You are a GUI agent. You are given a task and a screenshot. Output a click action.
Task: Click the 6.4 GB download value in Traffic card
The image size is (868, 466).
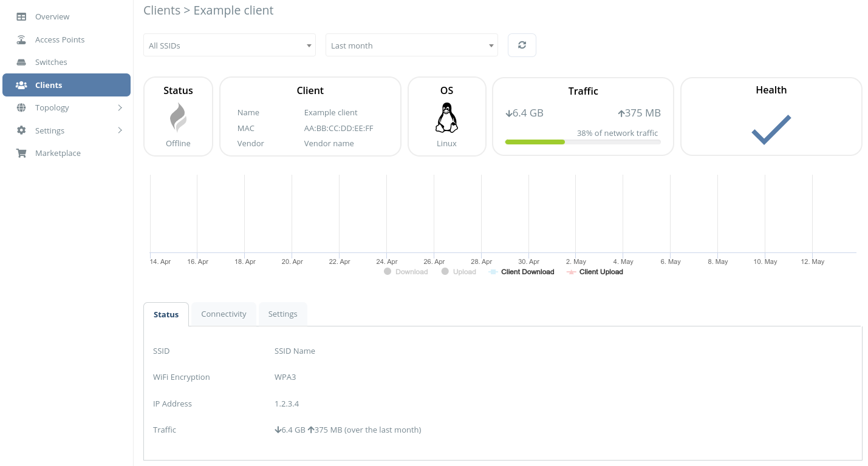(x=528, y=113)
